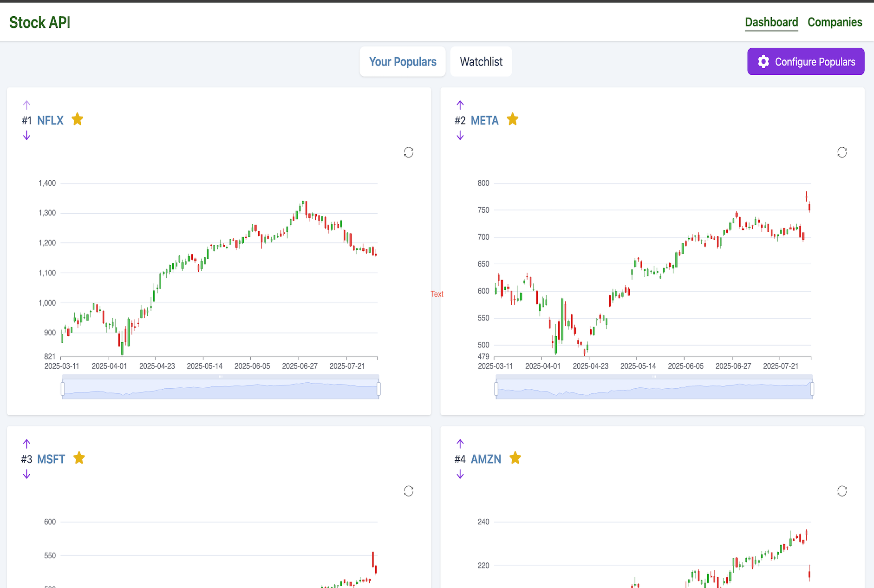Open the Your Populars tab
Viewport: 874px width, 588px height.
pos(403,61)
